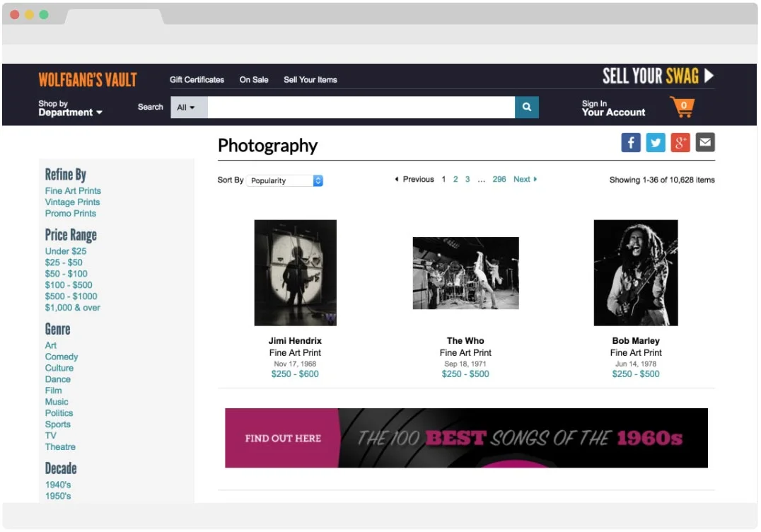
Task: Click the Bob Marley title link
Action: click(x=636, y=341)
